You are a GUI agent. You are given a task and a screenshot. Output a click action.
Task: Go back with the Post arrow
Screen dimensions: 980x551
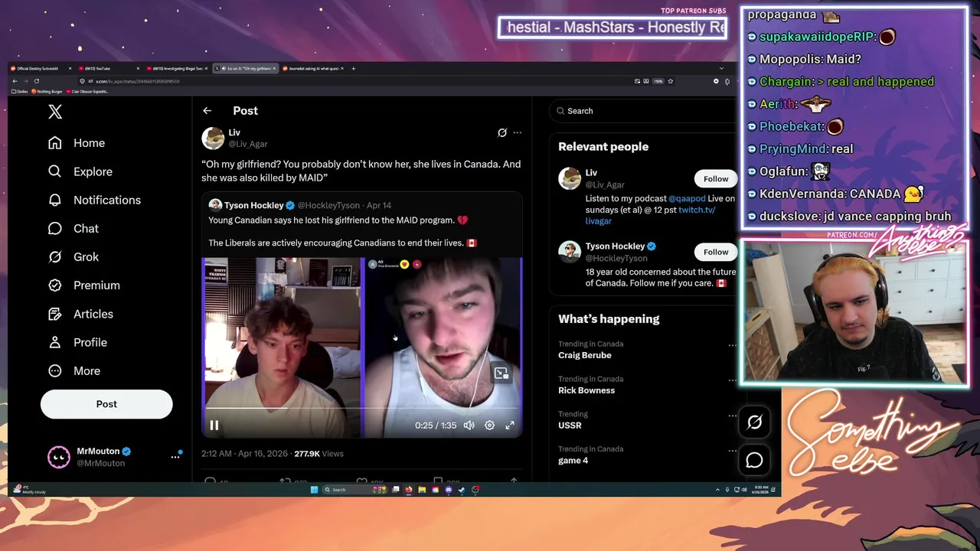pyautogui.click(x=207, y=111)
